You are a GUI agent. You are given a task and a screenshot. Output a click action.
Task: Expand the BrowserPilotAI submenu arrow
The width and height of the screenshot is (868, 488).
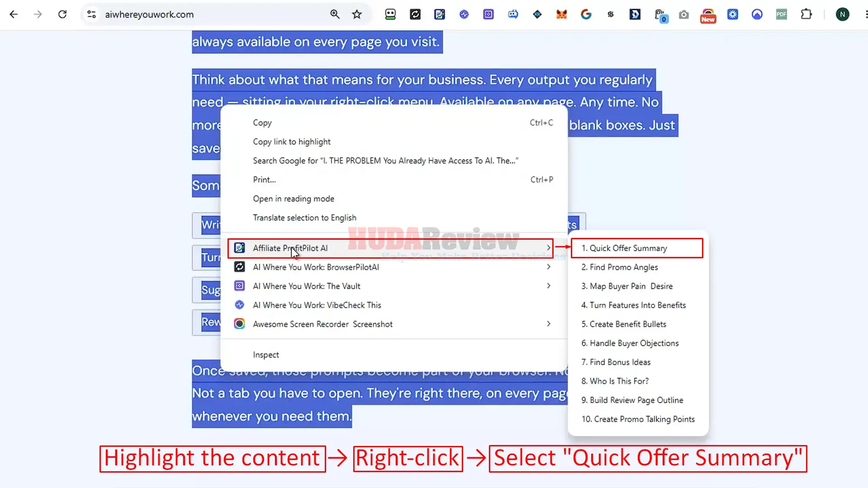point(548,267)
